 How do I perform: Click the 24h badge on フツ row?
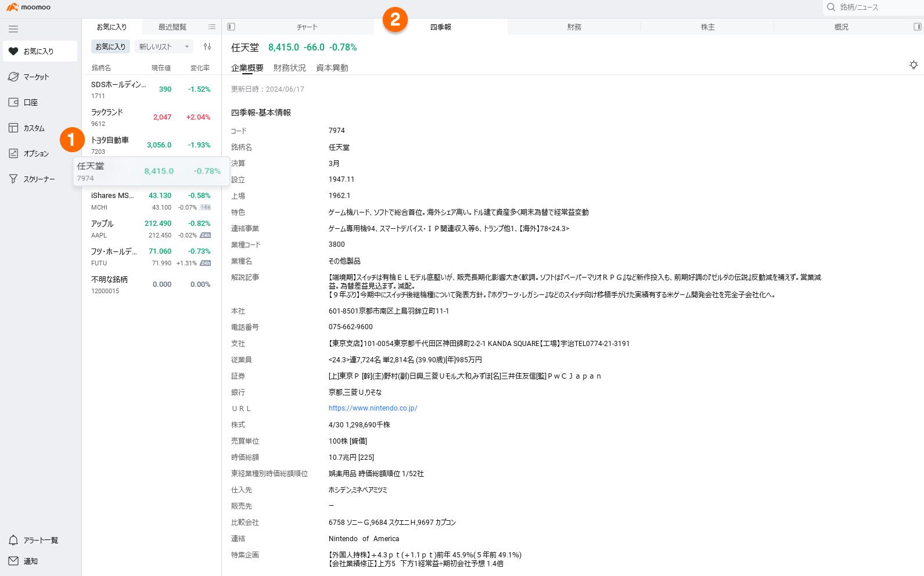(206, 263)
